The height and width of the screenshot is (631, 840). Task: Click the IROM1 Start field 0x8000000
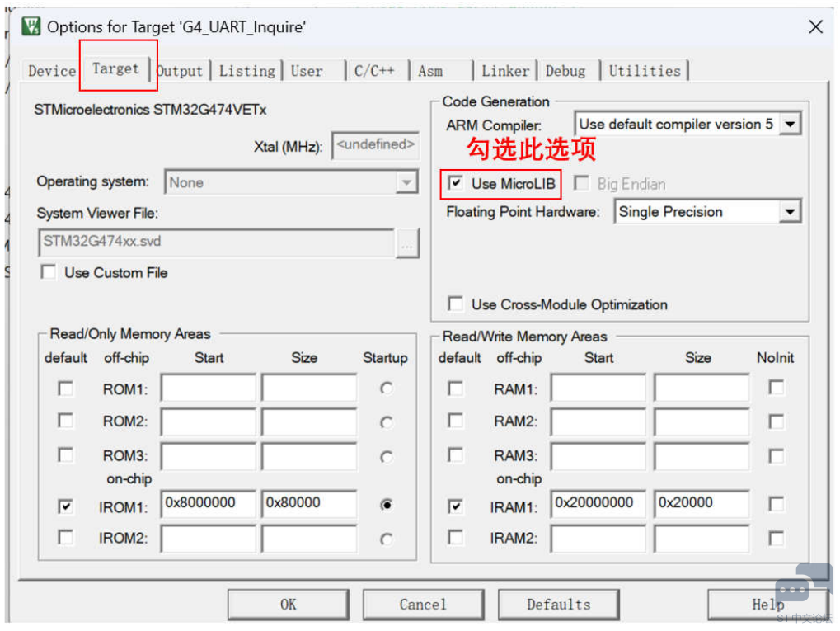pos(209,503)
